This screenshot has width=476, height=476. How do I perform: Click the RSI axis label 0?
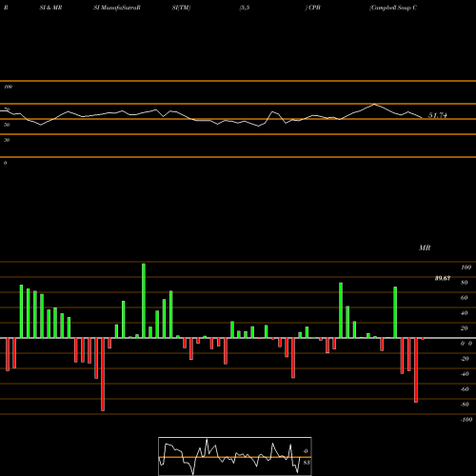click(5, 163)
